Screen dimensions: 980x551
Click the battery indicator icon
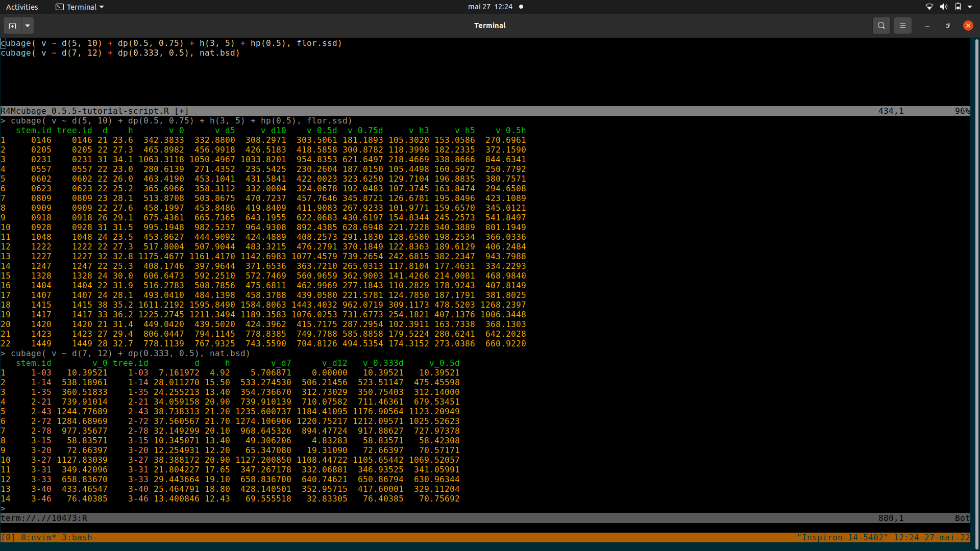point(958,7)
